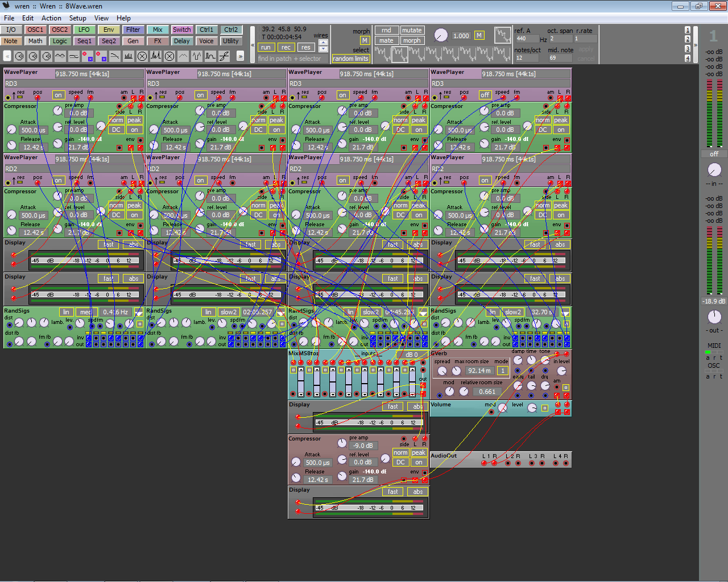Image resolution: width=728 pixels, height=582 pixels.
Task: Click the triangle wave module icon in toolbar
Action: coord(183,56)
